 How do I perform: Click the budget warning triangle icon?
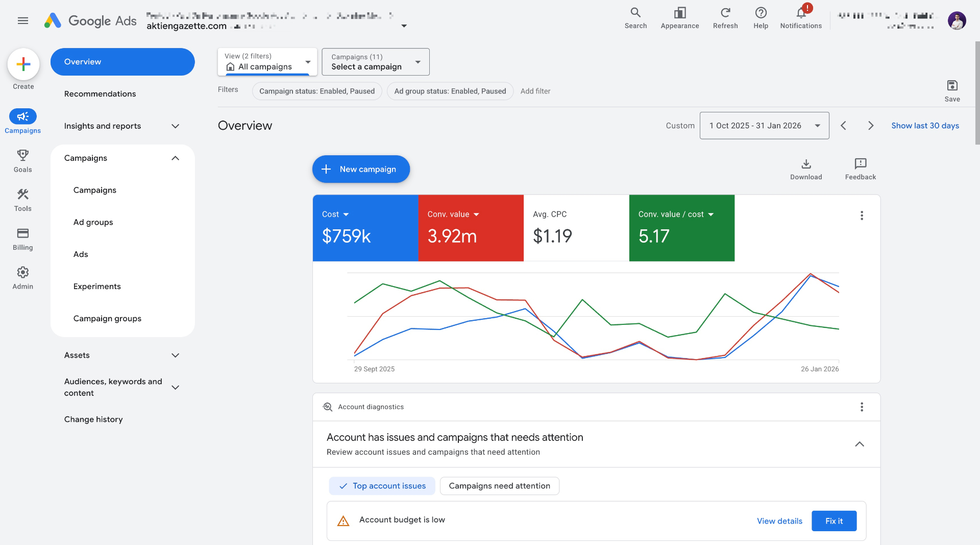[343, 521]
